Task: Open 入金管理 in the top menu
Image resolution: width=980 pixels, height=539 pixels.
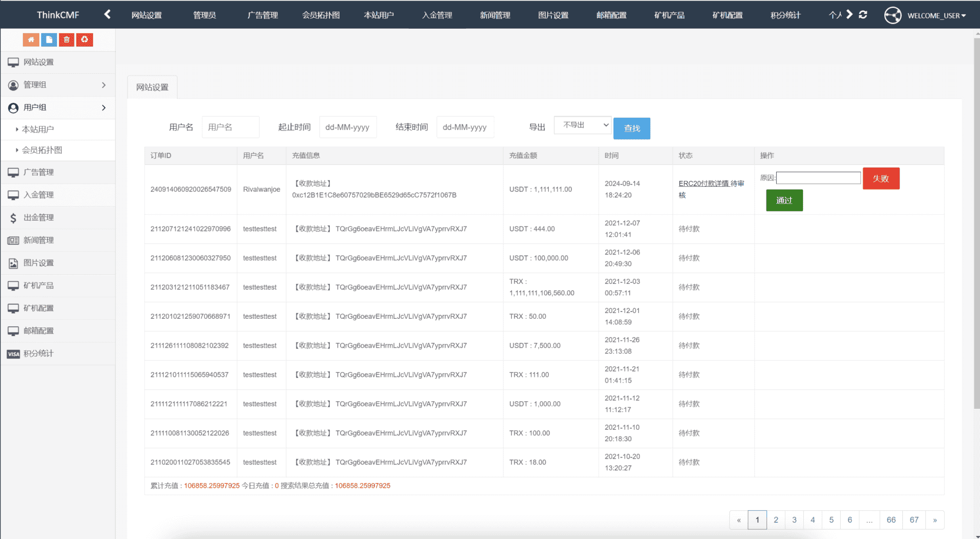Action: pyautogui.click(x=436, y=15)
